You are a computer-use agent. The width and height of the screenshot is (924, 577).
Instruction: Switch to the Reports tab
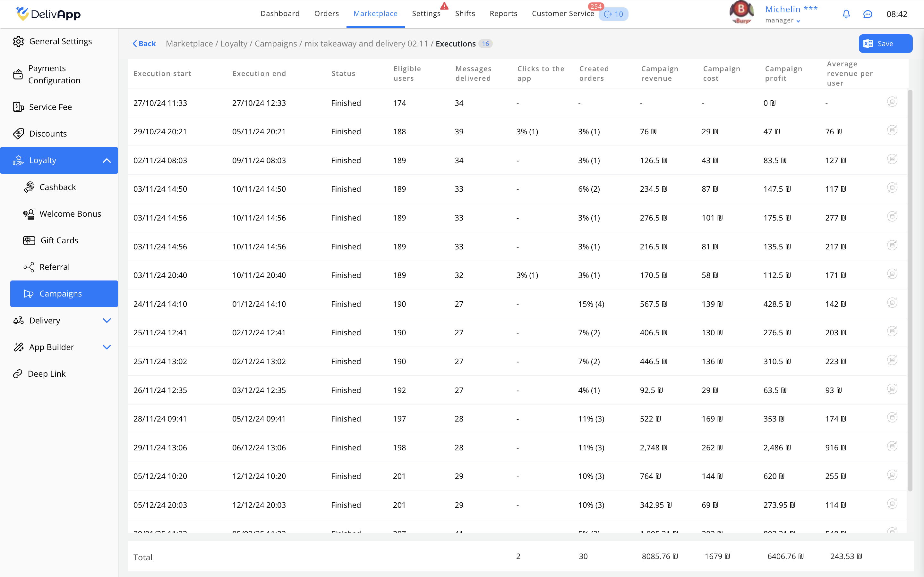point(503,14)
